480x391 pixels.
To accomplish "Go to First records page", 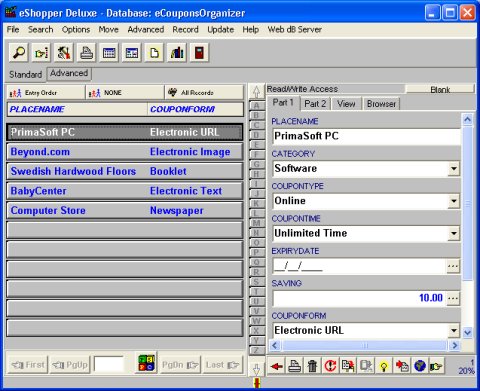I will point(28,365).
